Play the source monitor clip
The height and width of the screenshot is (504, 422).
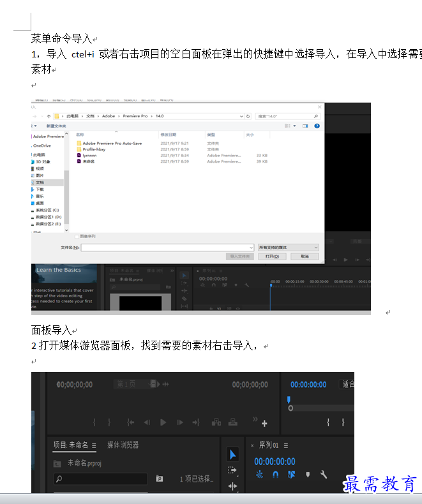pos(163,422)
